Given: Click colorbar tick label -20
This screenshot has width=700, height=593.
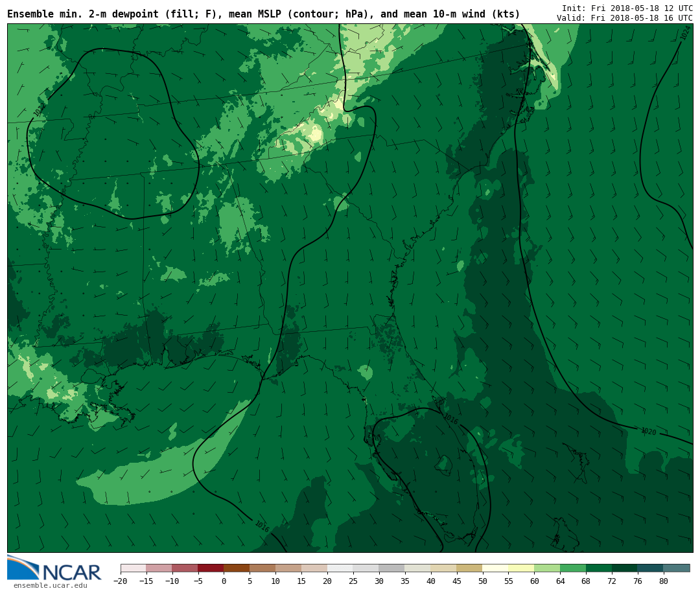Looking at the screenshot, I should coord(120,581).
